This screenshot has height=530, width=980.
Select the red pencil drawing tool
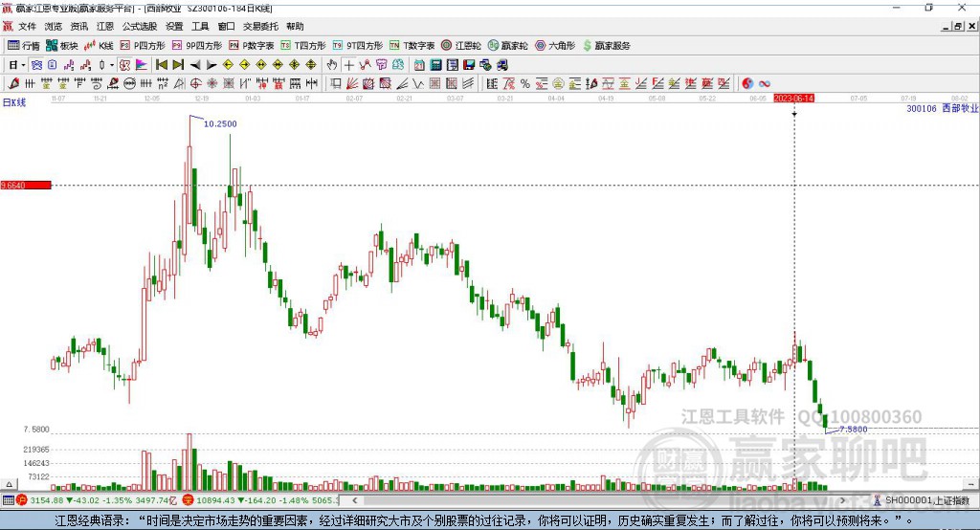pyautogui.click(x=13, y=84)
